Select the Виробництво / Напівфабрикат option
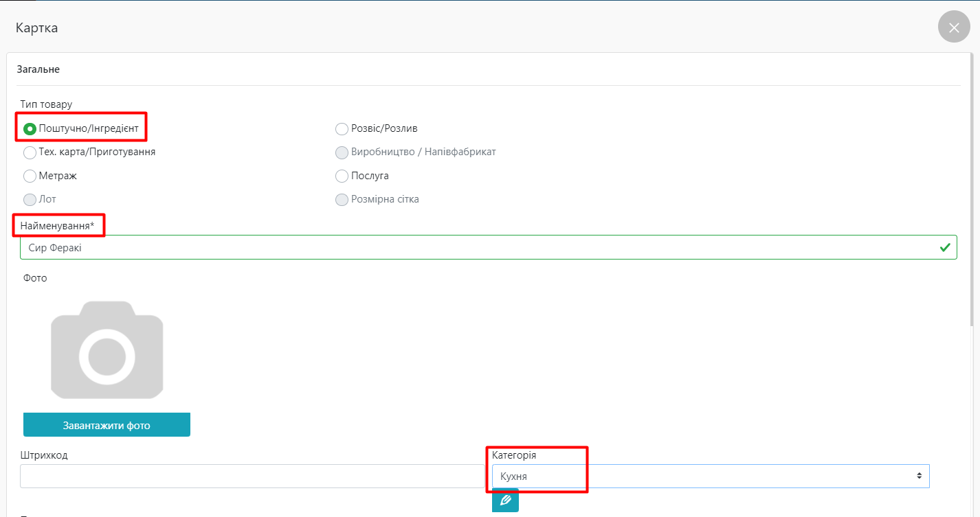 342,152
